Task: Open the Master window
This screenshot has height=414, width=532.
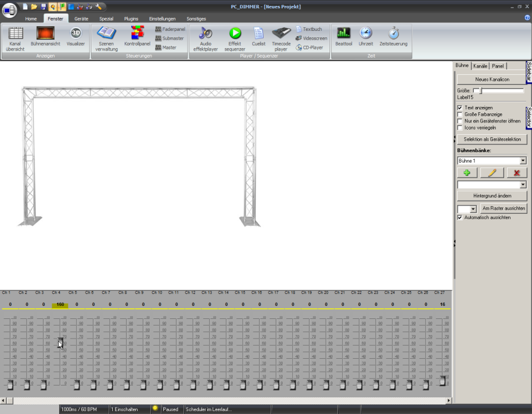Action: [166, 48]
